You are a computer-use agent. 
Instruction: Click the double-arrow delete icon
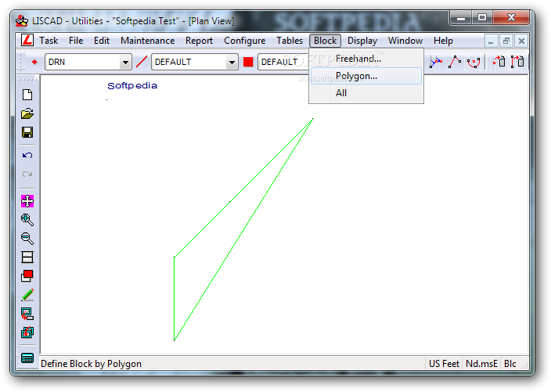pos(517,62)
